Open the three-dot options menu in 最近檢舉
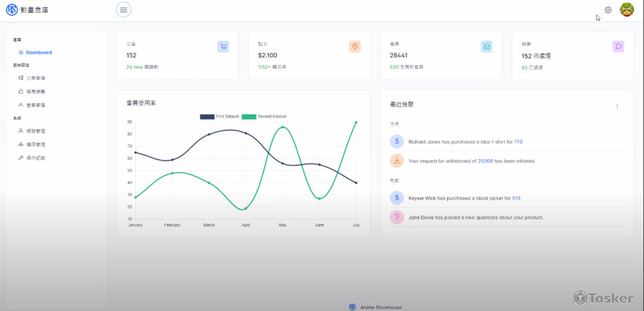This screenshot has height=311, width=644. (x=617, y=107)
